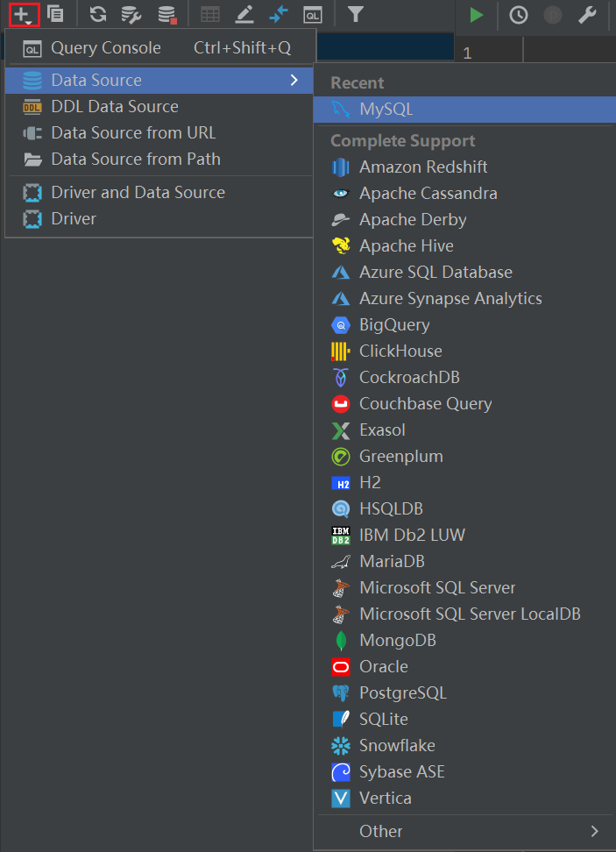Click the MongoDB leaf icon
616x852 pixels.
pos(341,640)
